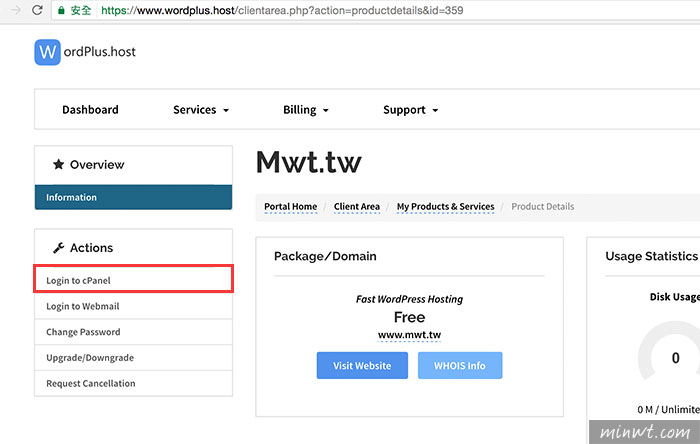The height and width of the screenshot is (444, 700).
Task: Click Request Cancellation in Actions
Action: pos(133,383)
